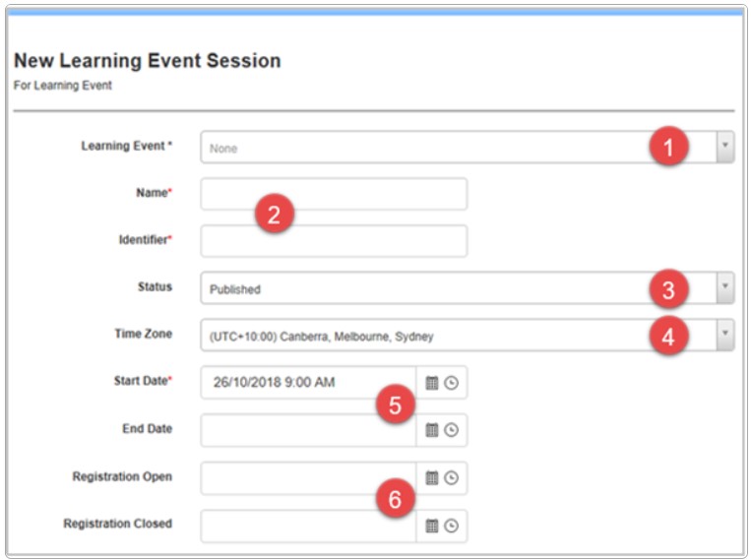
Task: Open the Start Date calendar picker
Action: pos(431,383)
